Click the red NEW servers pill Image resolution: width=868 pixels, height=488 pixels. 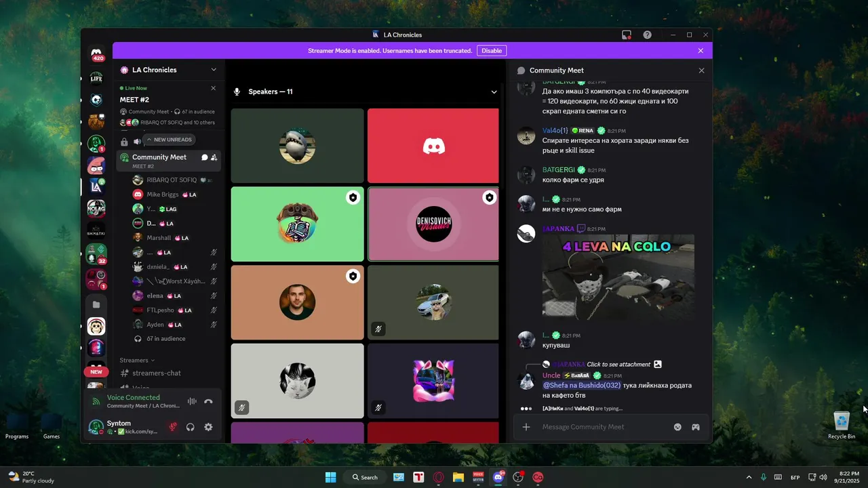pyautogui.click(x=96, y=372)
